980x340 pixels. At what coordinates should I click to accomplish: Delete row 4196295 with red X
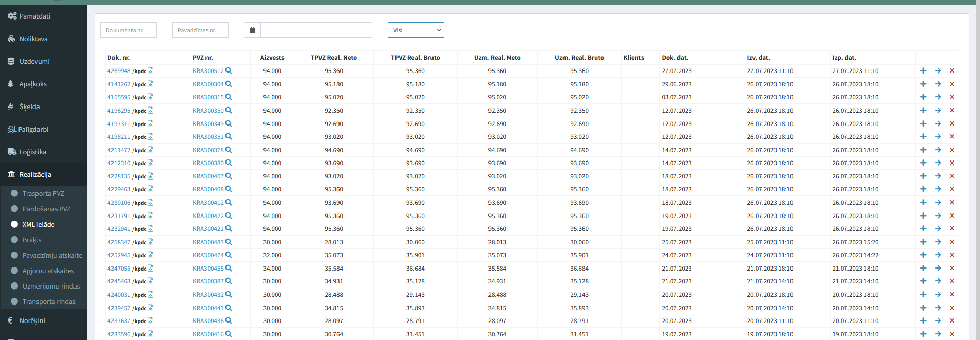tap(952, 111)
